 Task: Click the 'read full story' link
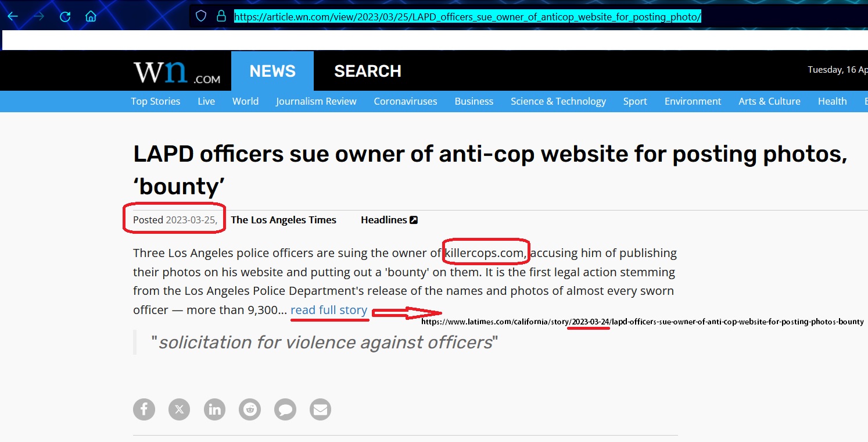click(x=329, y=310)
